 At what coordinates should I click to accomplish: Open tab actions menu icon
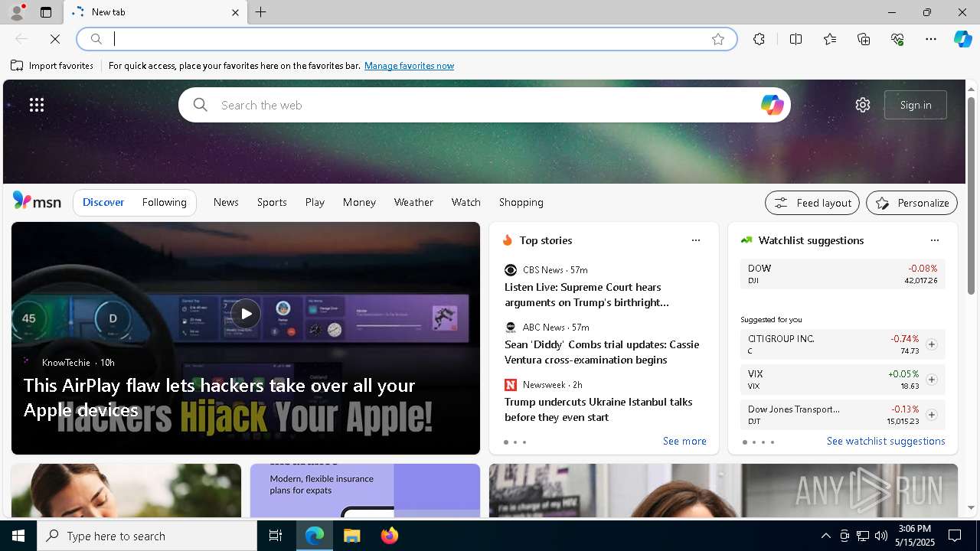click(x=46, y=12)
